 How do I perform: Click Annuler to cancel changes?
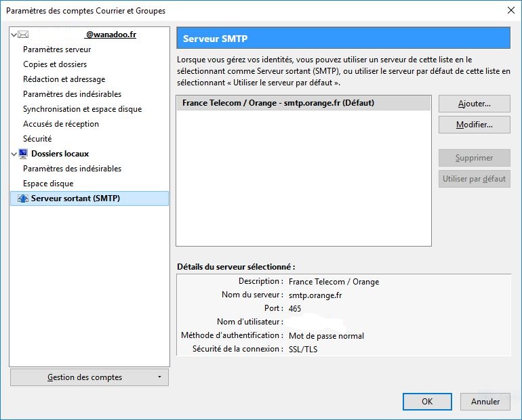click(x=485, y=402)
